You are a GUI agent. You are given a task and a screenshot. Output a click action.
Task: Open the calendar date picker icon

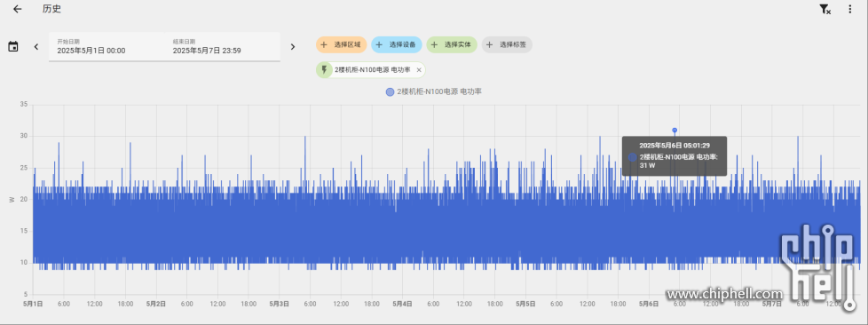pos(13,46)
